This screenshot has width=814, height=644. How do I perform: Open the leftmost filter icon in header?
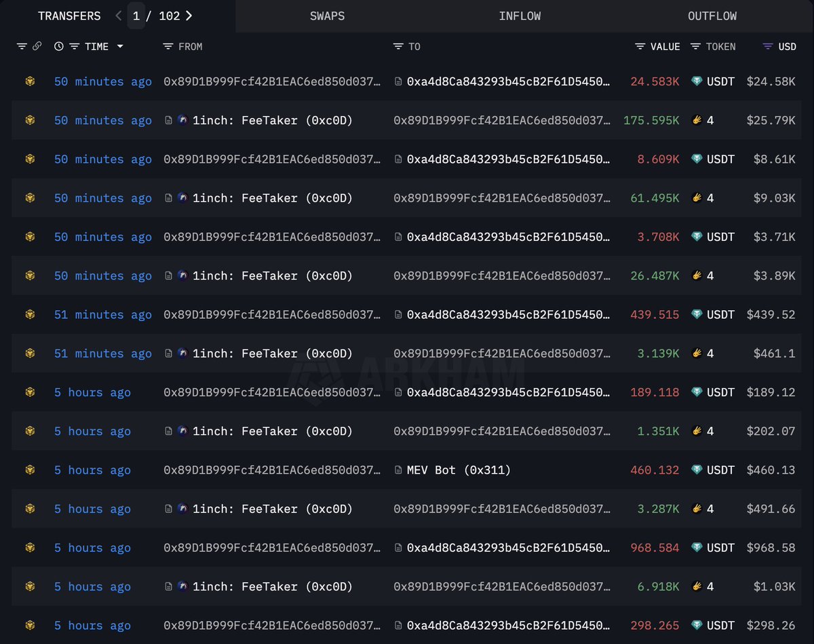(x=22, y=47)
